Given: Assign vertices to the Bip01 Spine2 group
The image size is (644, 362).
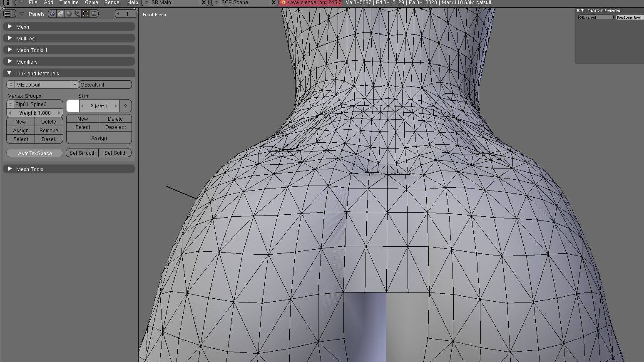Looking at the screenshot, I should click(20, 130).
